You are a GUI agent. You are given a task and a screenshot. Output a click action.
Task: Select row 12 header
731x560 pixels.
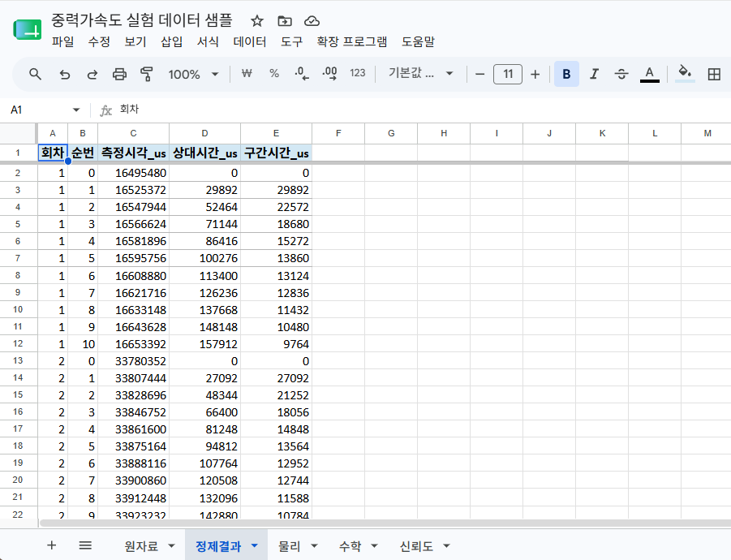click(18, 343)
